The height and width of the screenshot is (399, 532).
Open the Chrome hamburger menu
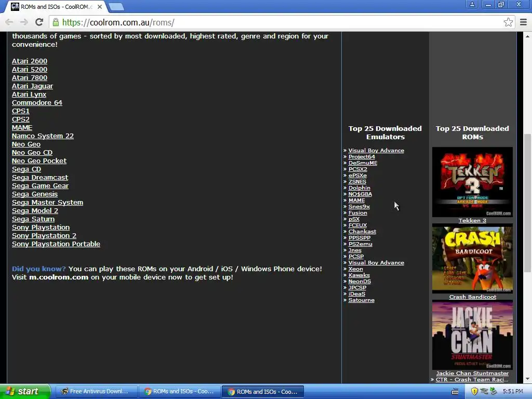point(523,22)
